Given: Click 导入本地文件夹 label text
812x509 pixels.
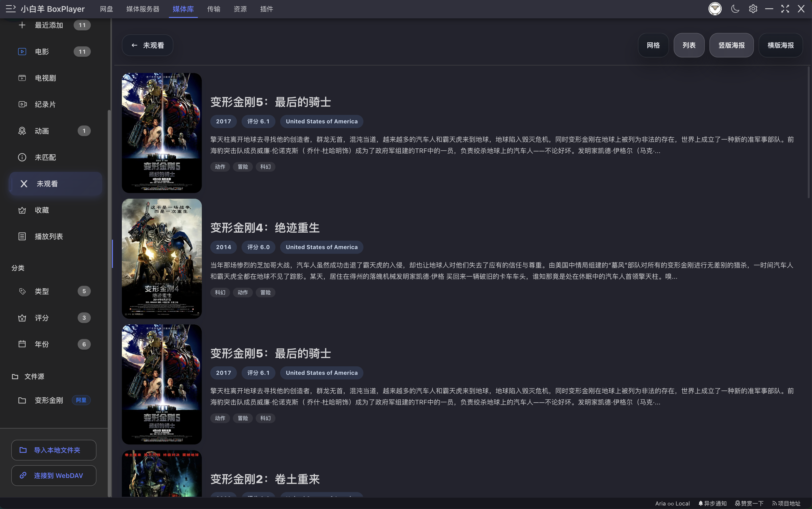Looking at the screenshot, I should [x=57, y=450].
